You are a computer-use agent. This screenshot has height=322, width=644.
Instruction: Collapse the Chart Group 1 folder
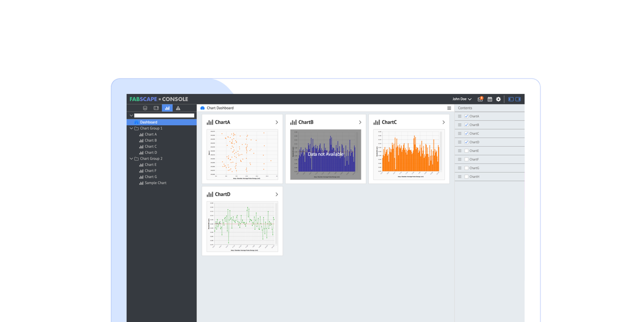tap(131, 128)
